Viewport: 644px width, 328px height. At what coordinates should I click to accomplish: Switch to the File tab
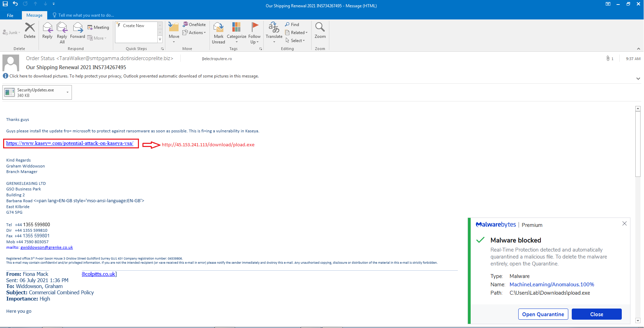10,15
